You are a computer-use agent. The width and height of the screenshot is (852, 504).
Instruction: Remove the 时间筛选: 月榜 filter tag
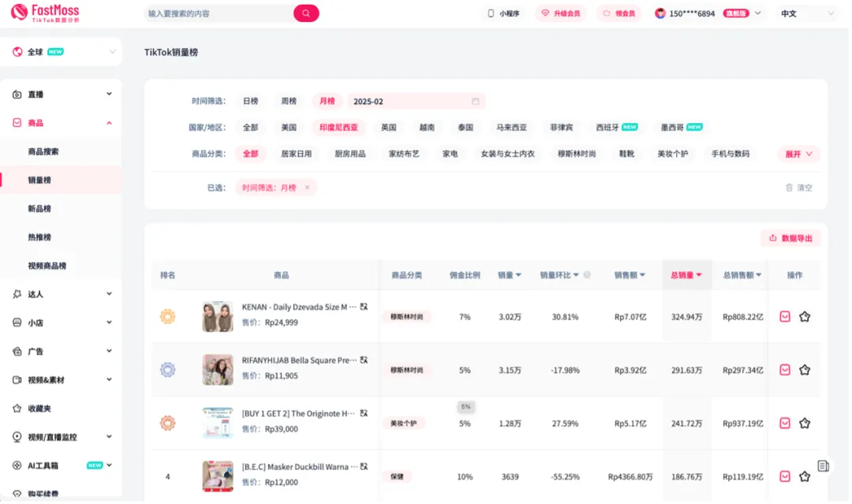tap(308, 188)
